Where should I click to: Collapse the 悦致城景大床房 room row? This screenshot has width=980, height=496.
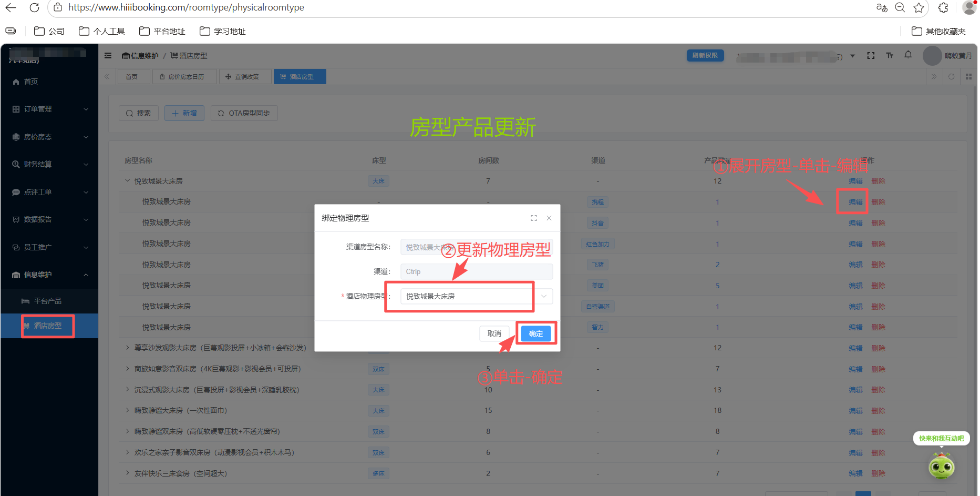pos(127,180)
